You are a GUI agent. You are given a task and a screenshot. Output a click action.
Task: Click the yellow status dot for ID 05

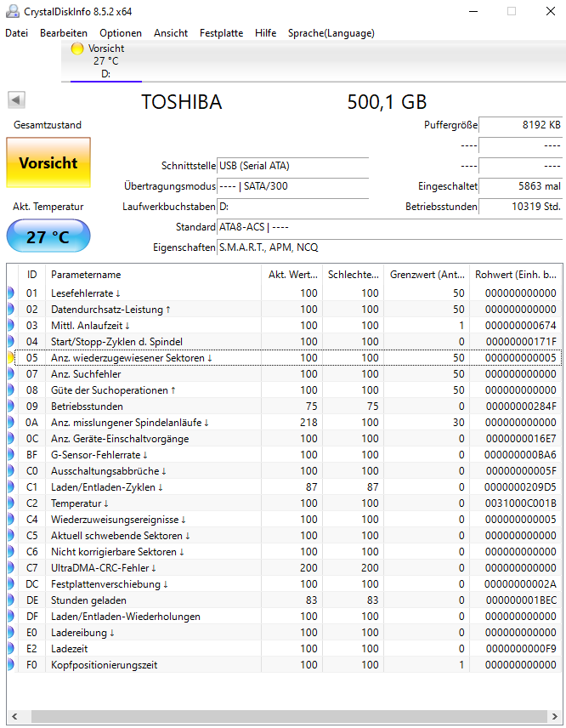[x=10, y=358]
